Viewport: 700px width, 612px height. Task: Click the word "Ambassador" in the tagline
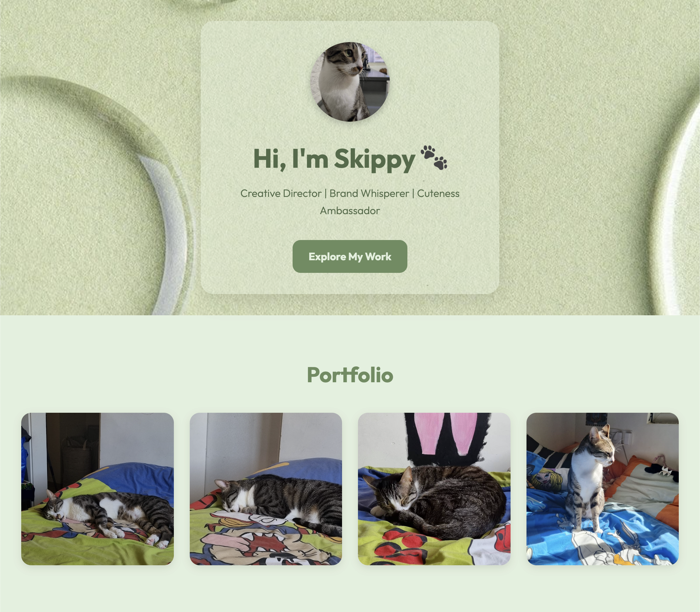[350, 211]
